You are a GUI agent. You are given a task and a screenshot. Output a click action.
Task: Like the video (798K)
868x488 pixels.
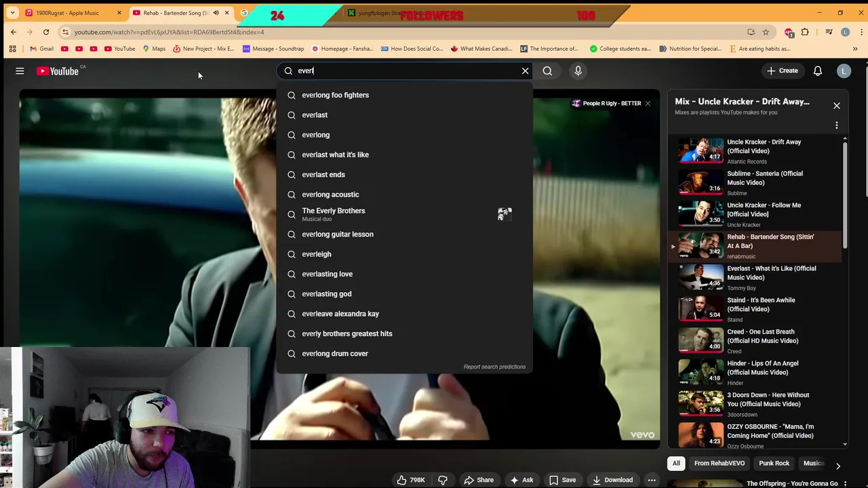click(411, 480)
